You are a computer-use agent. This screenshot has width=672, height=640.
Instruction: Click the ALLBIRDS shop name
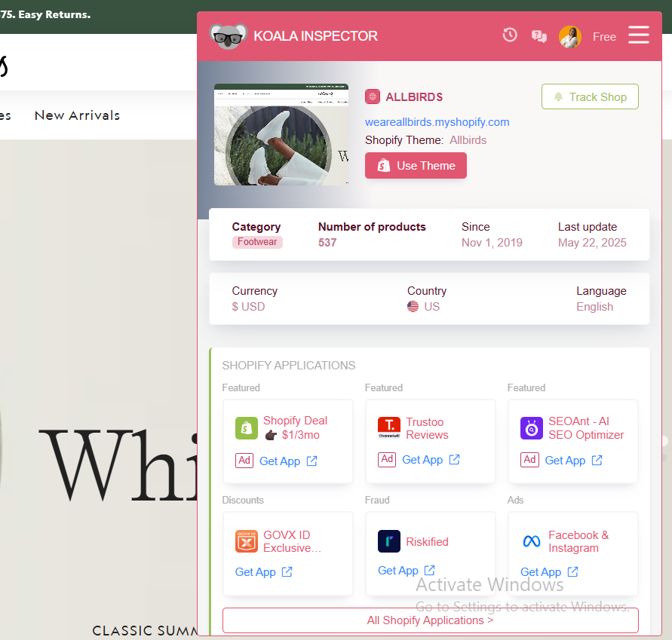(x=414, y=96)
